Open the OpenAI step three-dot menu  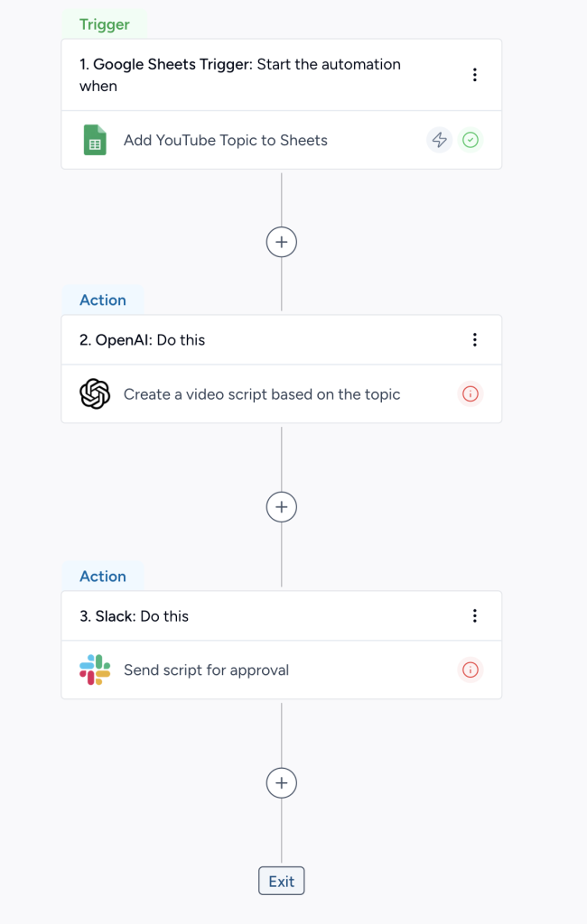[x=475, y=340]
